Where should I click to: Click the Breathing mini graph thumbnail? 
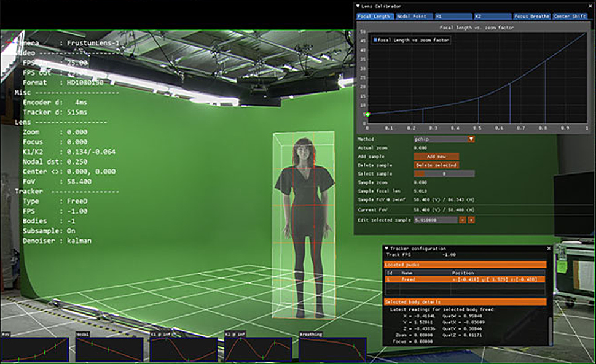click(x=332, y=349)
